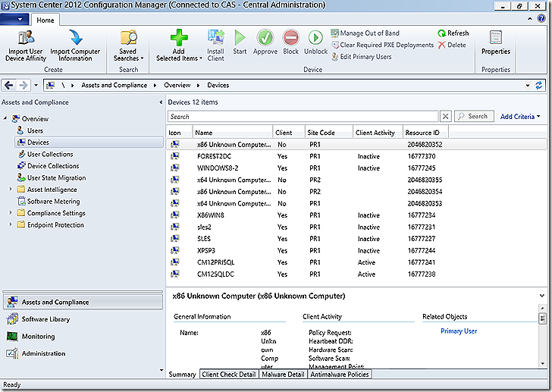Click the Import User Device Affinity icon
Viewport: 552px width, 392px height.
coord(26,37)
